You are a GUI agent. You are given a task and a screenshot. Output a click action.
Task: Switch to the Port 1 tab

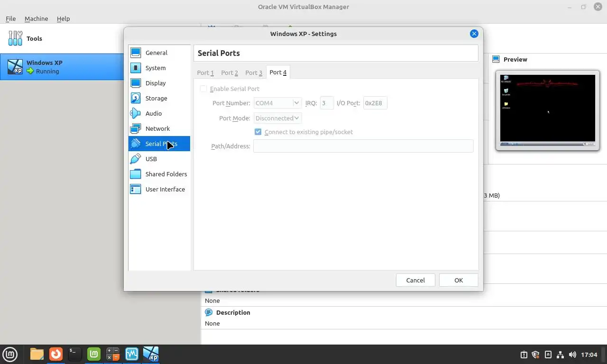pyautogui.click(x=205, y=73)
